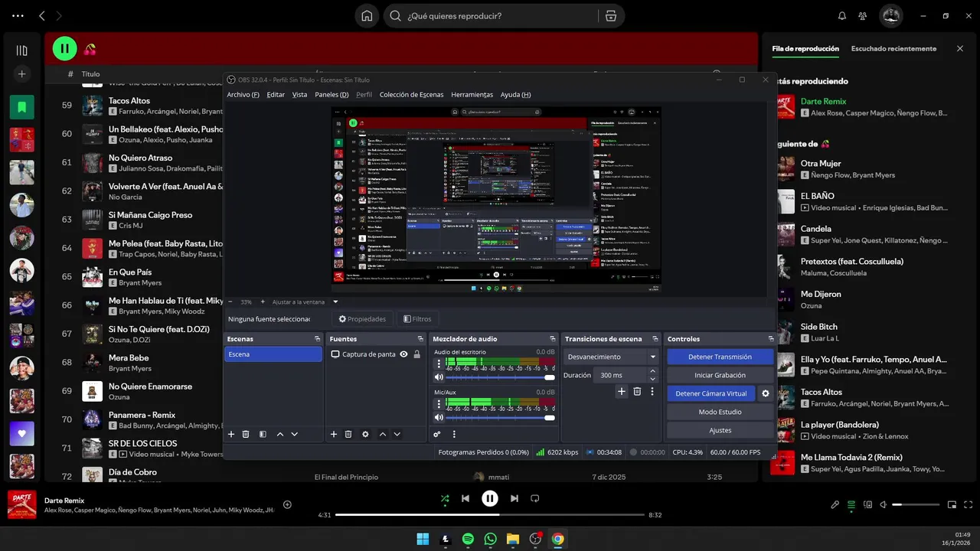
Task: Add a new source in Fuentes panel
Action: click(x=334, y=434)
